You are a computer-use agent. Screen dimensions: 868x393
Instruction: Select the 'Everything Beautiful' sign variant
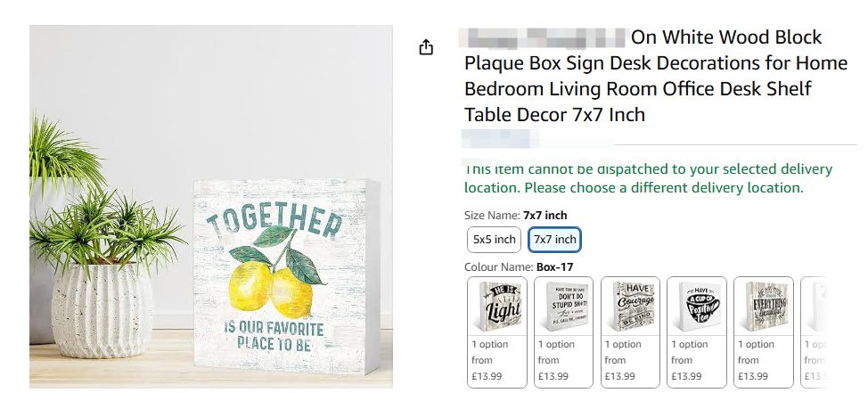point(763,307)
